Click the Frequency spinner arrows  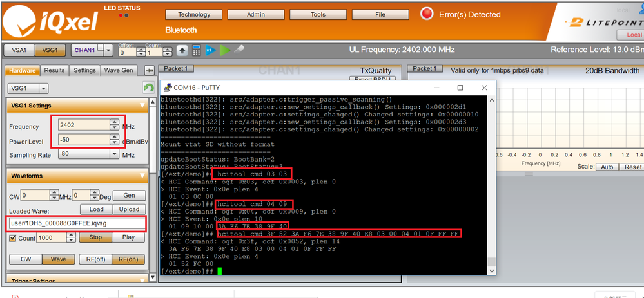click(x=114, y=125)
